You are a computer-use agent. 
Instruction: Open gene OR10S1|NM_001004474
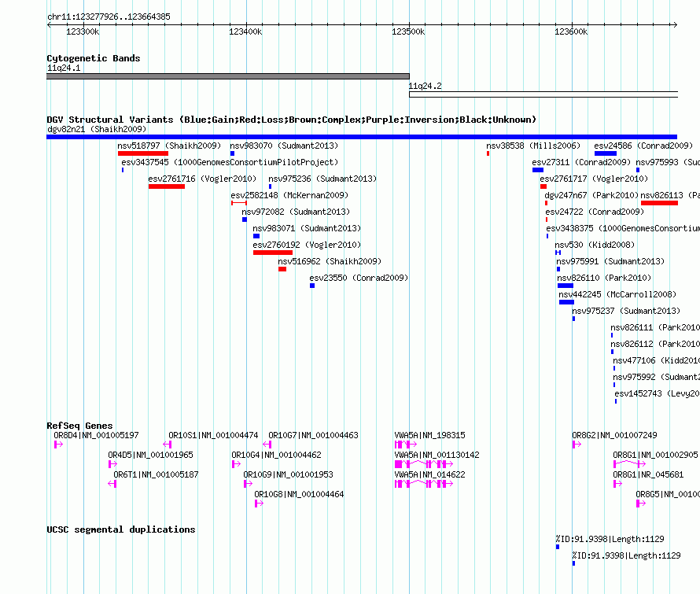pos(213,435)
